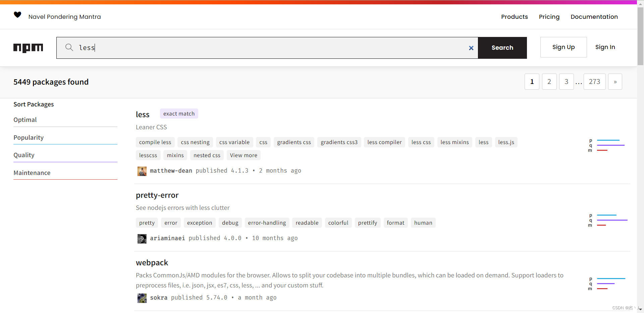Open the Pricing page
644x313 pixels.
pyautogui.click(x=549, y=17)
